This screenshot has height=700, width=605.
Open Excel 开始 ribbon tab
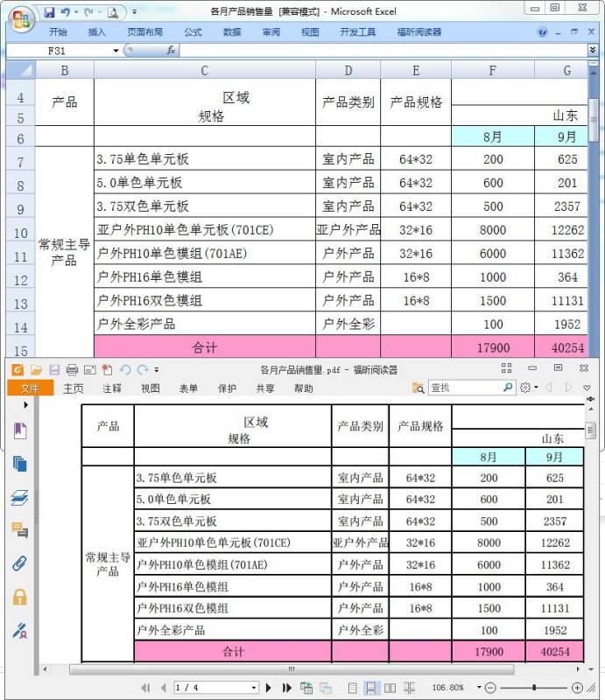coord(58,32)
